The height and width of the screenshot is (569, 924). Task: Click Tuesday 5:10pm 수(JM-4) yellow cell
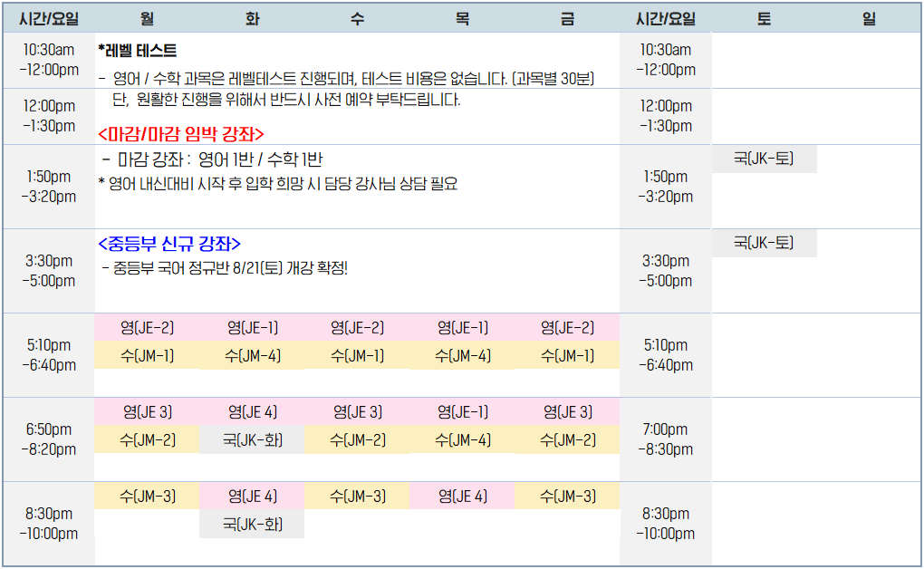click(x=252, y=356)
